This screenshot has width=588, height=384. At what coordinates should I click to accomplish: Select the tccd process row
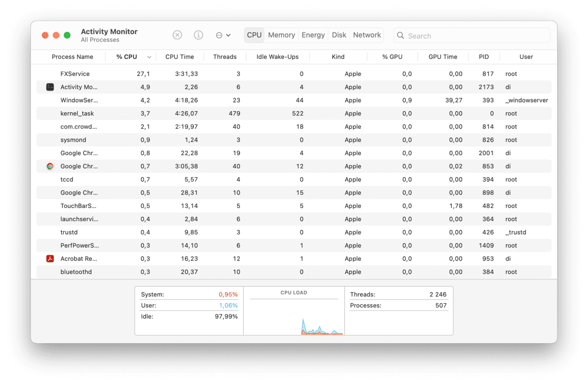point(294,179)
